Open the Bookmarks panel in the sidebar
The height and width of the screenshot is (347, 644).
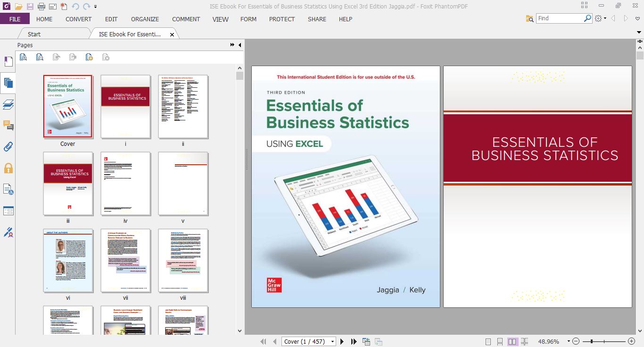pyautogui.click(x=8, y=61)
